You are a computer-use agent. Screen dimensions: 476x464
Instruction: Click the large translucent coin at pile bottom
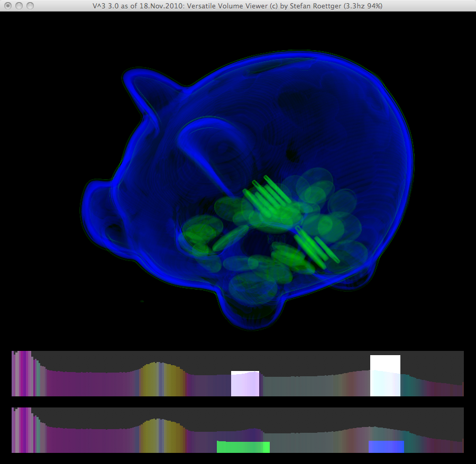[x=252, y=288]
